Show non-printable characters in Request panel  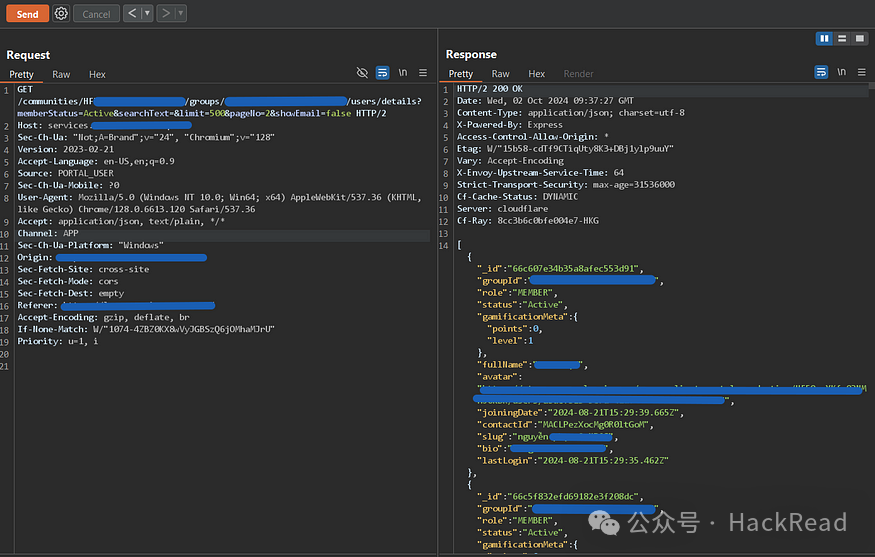click(403, 73)
